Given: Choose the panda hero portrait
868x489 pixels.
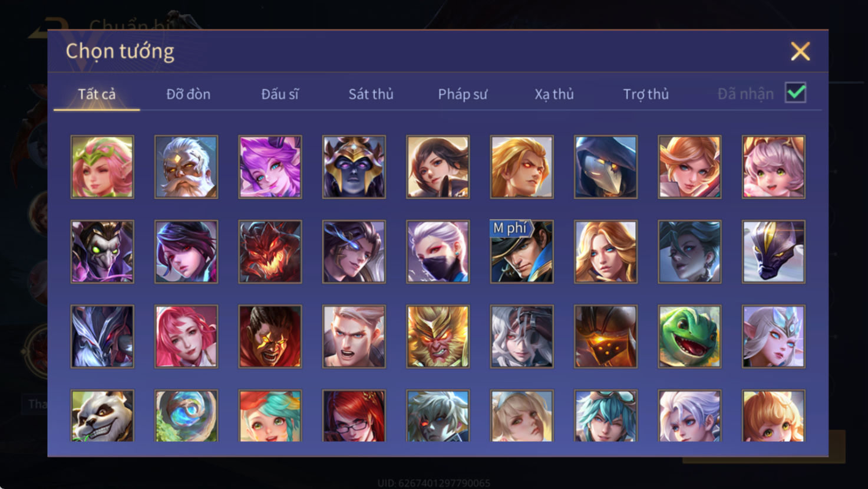Looking at the screenshot, I should (x=102, y=416).
